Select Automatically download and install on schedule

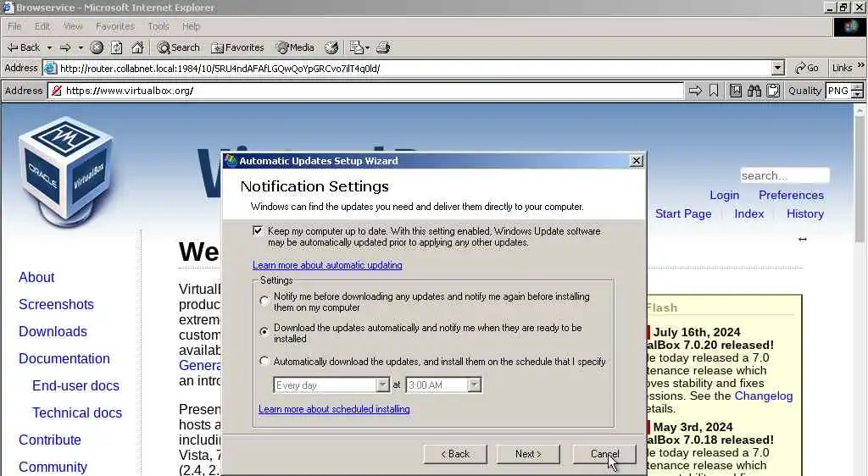(x=264, y=361)
